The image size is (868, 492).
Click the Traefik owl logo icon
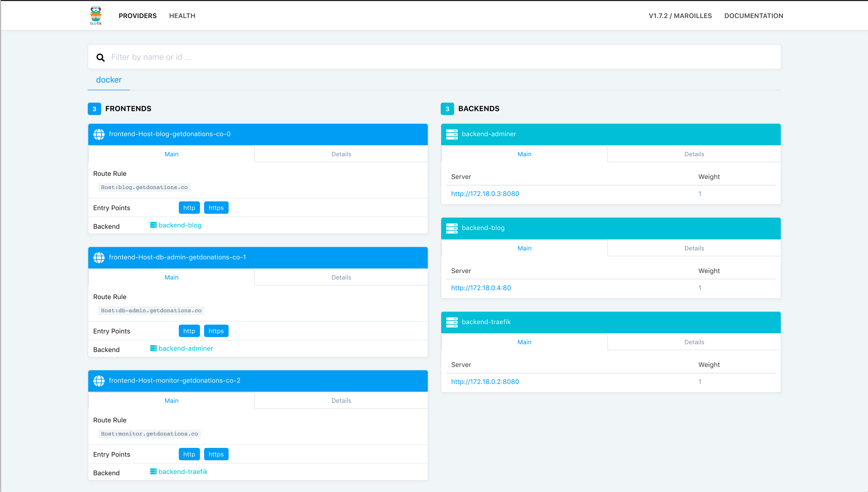pyautogui.click(x=95, y=15)
